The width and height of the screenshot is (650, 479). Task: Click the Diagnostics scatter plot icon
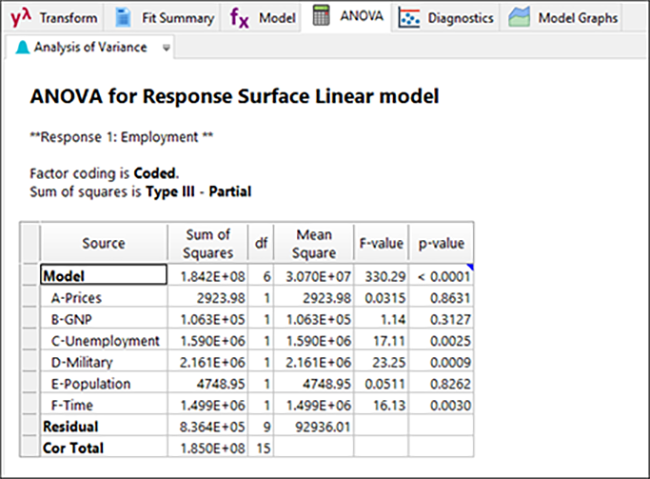point(408,18)
